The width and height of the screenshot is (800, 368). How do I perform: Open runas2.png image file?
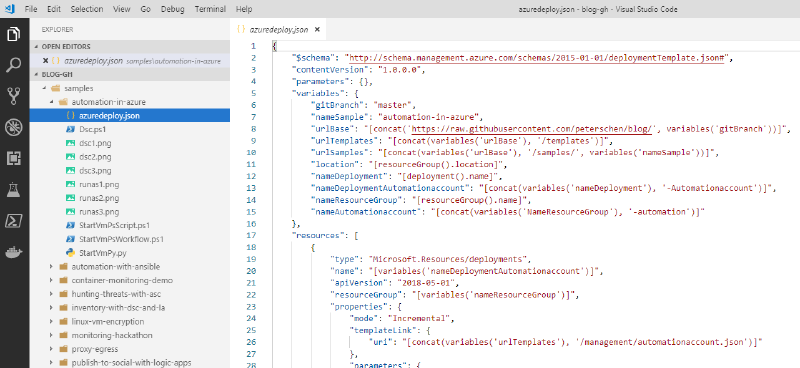click(x=130, y=198)
